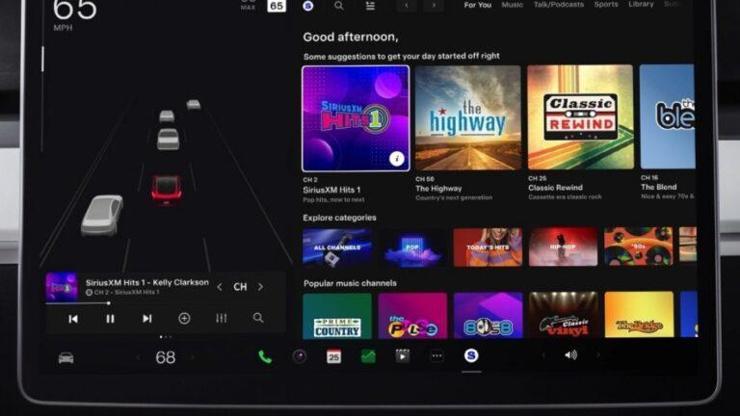The width and height of the screenshot is (740, 416).
Task: Switch to the For You tab
Action: pos(478,5)
